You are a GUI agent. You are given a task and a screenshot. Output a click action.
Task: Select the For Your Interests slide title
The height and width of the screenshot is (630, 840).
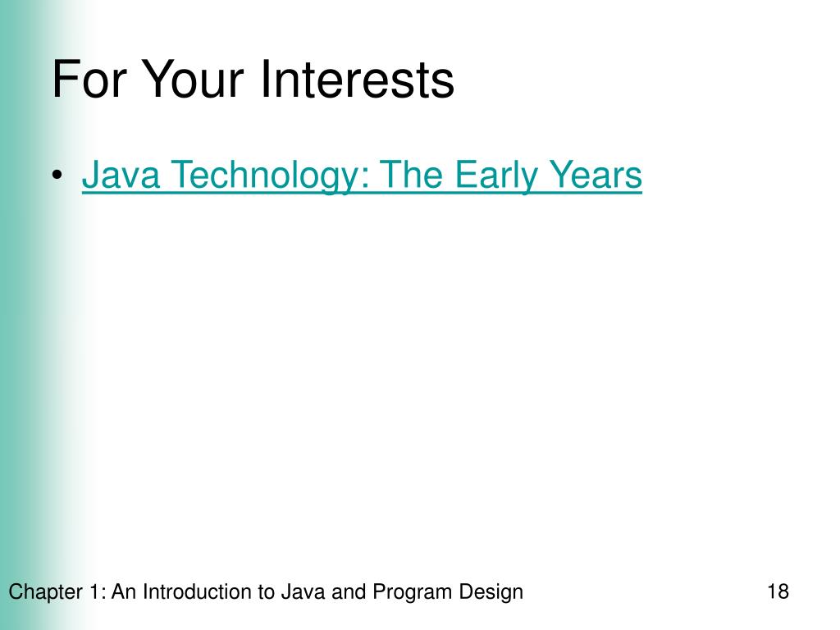pyautogui.click(x=253, y=80)
